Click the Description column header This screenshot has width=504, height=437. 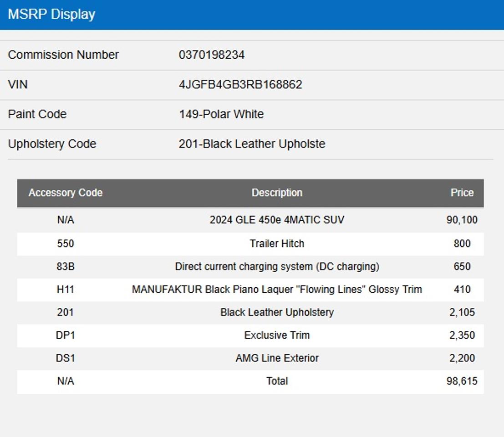pos(277,193)
